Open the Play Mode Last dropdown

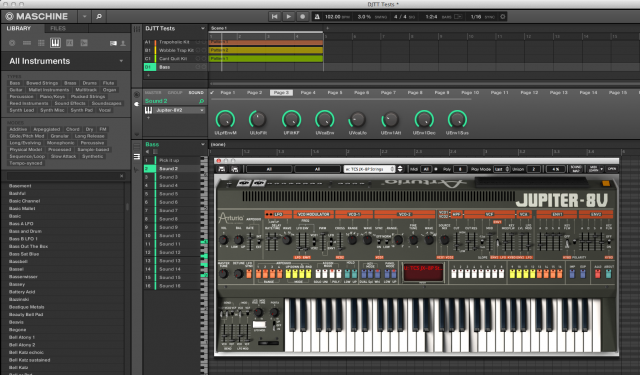(x=502, y=169)
